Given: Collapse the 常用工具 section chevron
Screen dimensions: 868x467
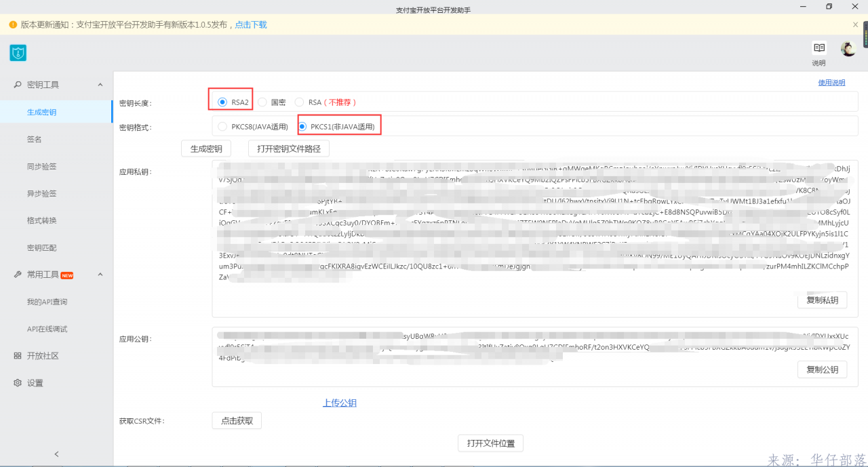Looking at the screenshot, I should (x=100, y=275).
